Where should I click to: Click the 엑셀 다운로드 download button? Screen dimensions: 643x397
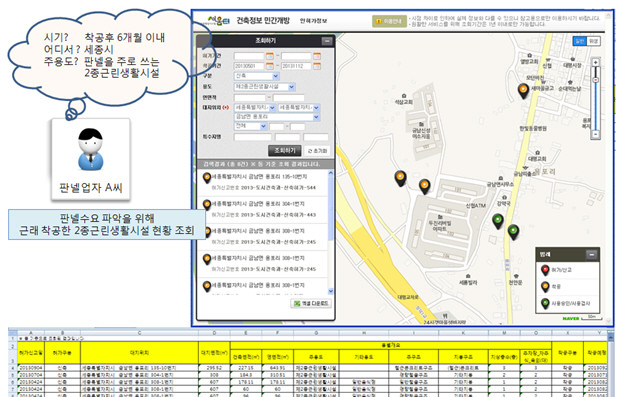point(311,303)
